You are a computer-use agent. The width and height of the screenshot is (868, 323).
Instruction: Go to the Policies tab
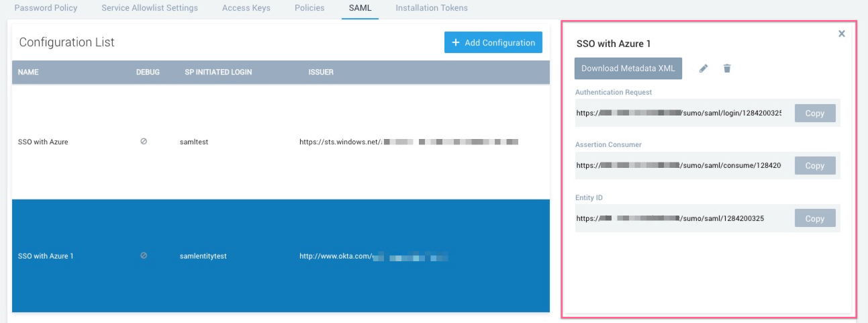[x=309, y=8]
